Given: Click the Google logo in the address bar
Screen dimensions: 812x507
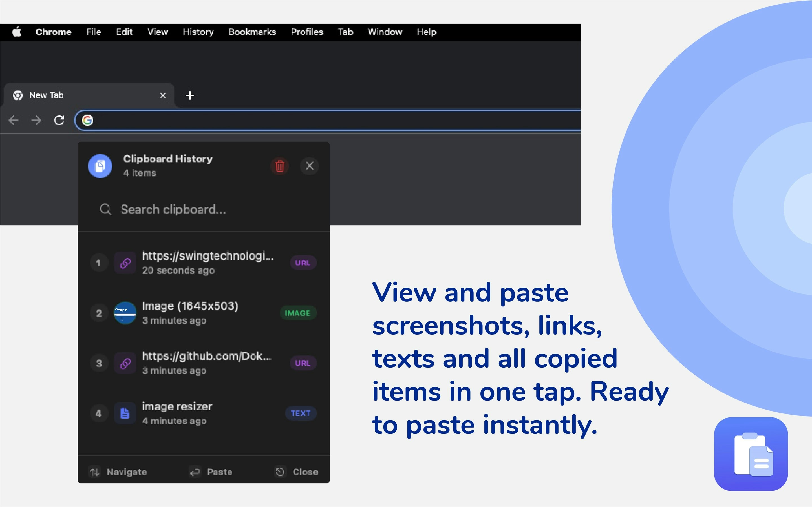Looking at the screenshot, I should click(x=88, y=120).
